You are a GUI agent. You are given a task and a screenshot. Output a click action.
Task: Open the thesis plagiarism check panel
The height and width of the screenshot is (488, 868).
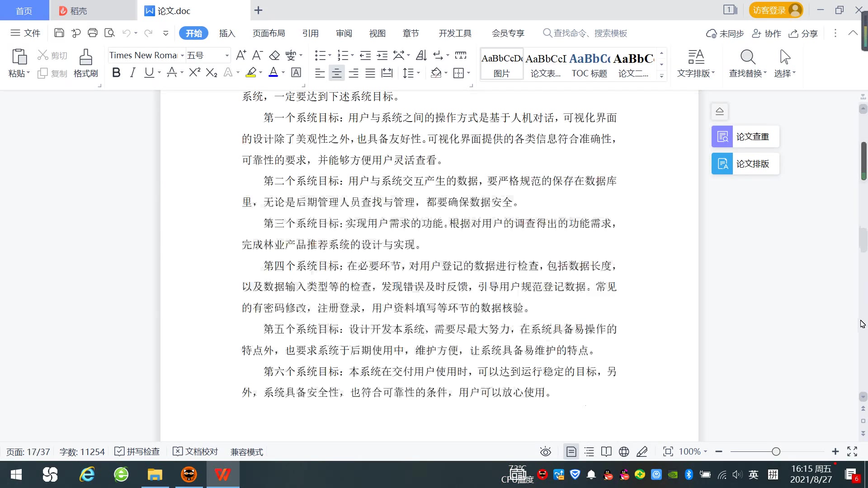(x=745, y=136)
